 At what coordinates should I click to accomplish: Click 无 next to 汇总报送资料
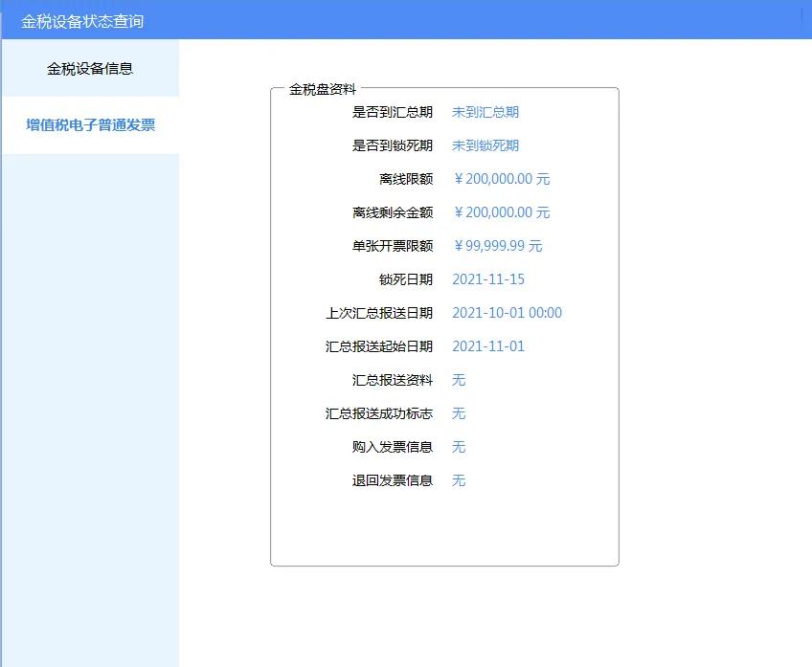[x=459, y=380]
